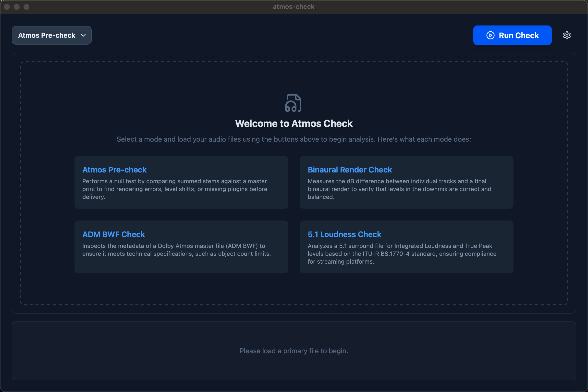Select the Atmos Pre-check card title

pyautogui.click(x=114, y=170)
